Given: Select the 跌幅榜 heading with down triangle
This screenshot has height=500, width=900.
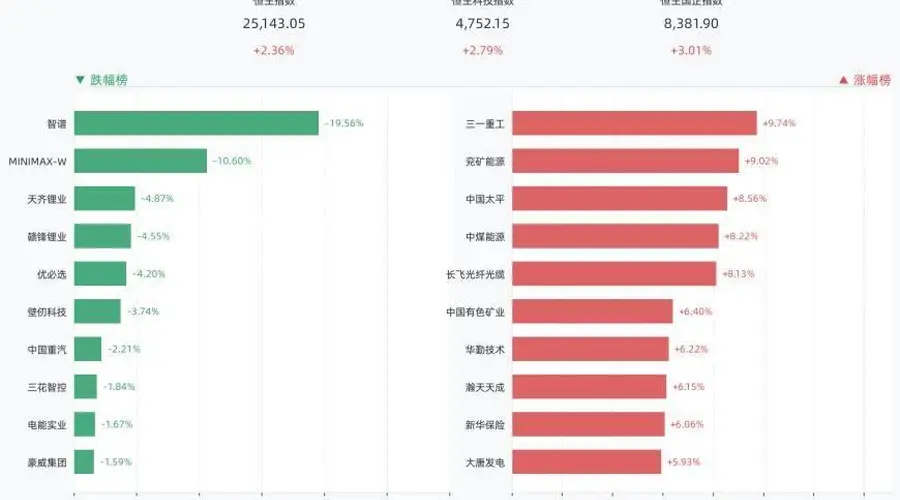Looking at the screenshot, I should (x=102, y=80).
